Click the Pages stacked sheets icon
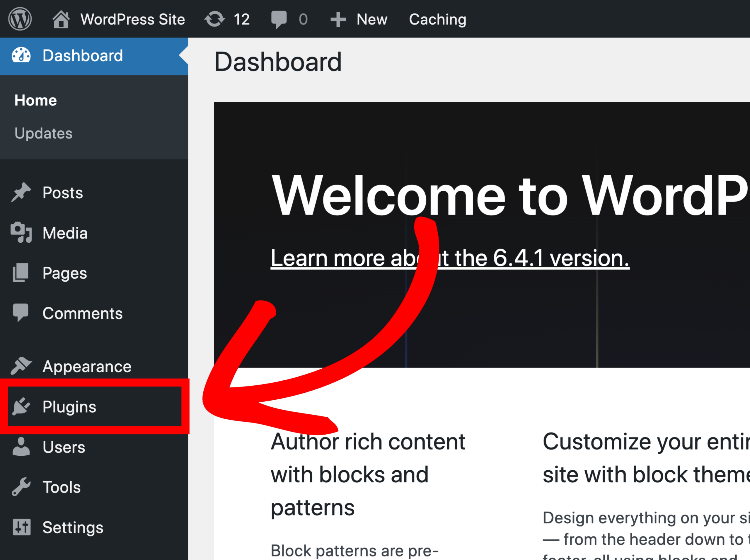The image size is (750, 560). click(21, 273)
